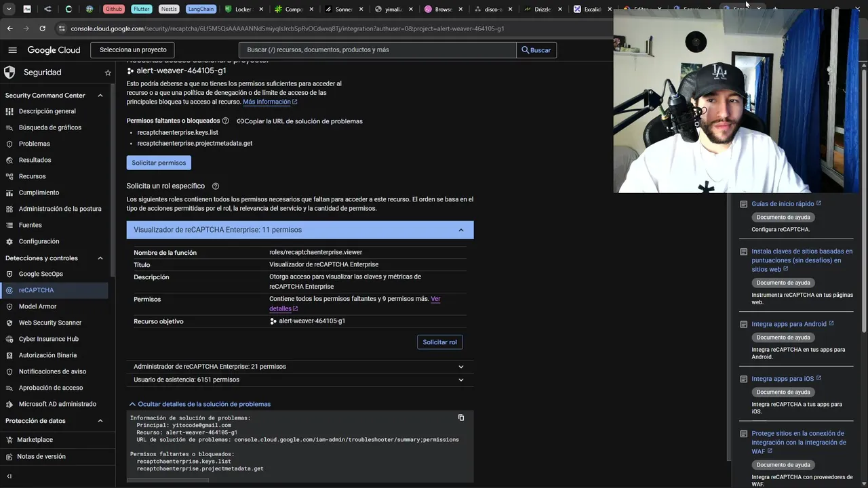Collapse Ocultar detalles de la solución de problemas
This screenshot has height=488, width=868.
[200, 404]
